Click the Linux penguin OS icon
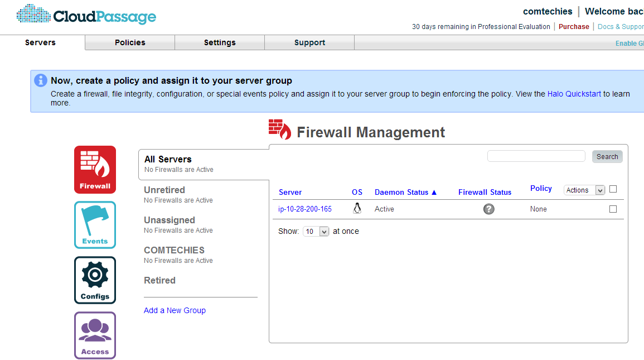Image resolution: width=644 pixels, height=360 pixels. [x=357, y=208]
